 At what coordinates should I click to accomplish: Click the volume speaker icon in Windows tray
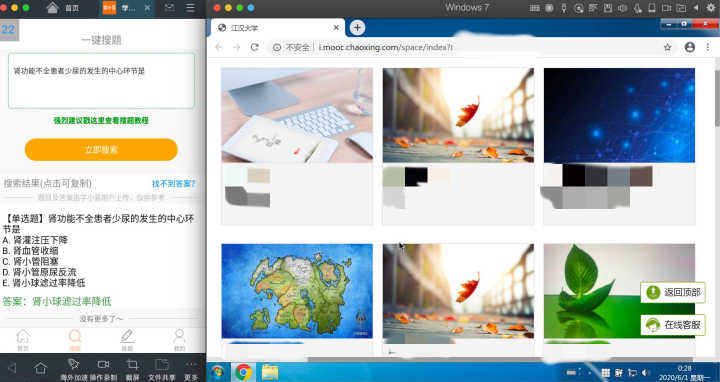[x=645, y=372]
